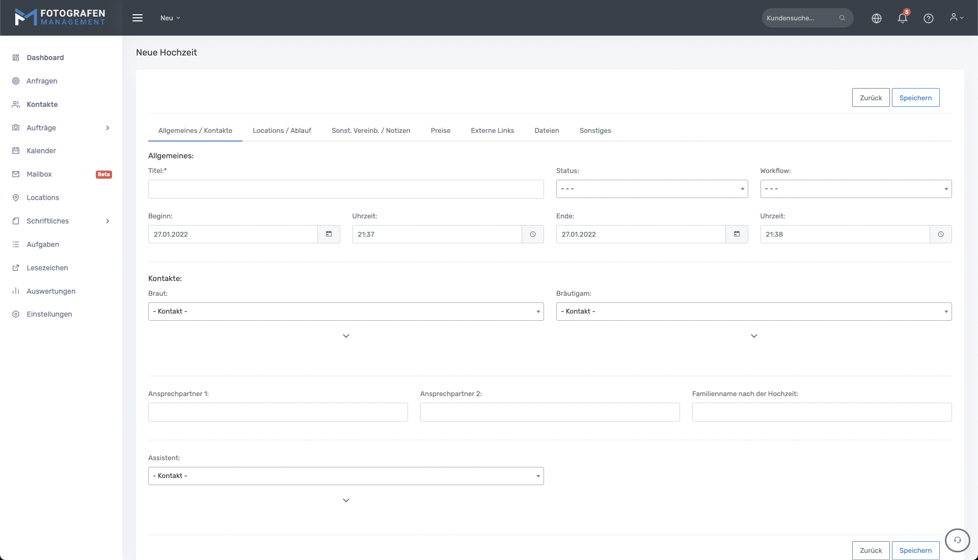Open the notifications bell icon
This screenshot has height=560, width=978.
(902, 18)
